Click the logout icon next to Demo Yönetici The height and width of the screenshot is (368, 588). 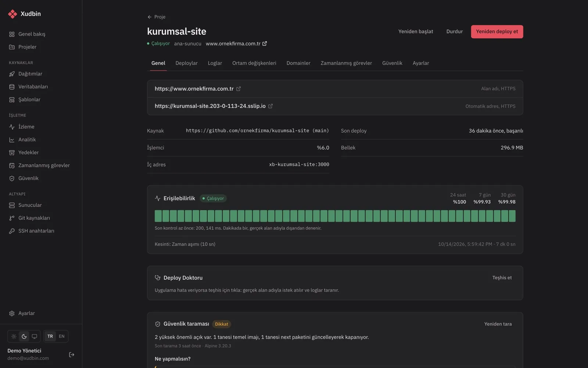pos(72,355)
